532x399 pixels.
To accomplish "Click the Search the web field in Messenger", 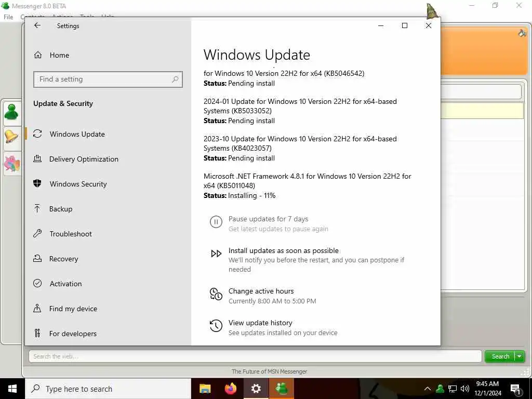I will (255, 356).
